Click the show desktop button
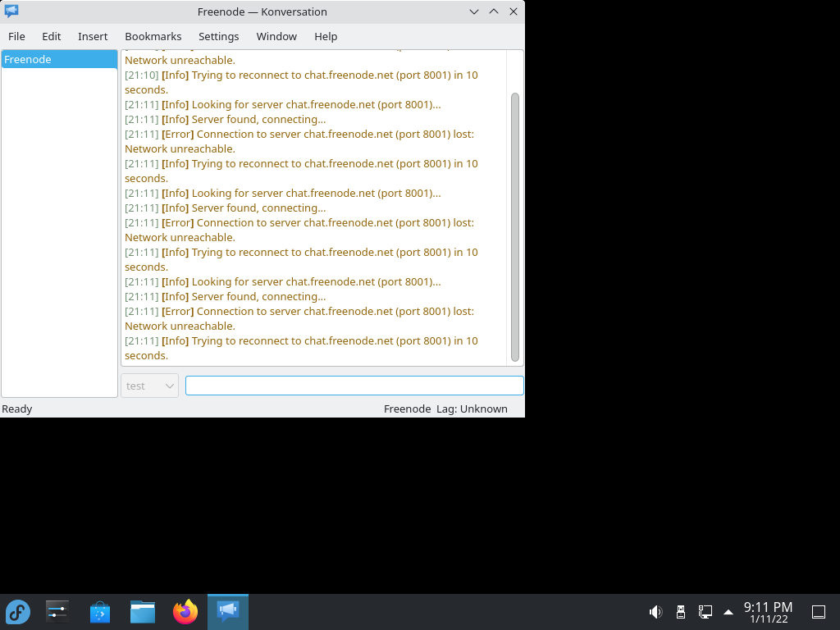This screenshot has height=630, width=840. (819, 612)
